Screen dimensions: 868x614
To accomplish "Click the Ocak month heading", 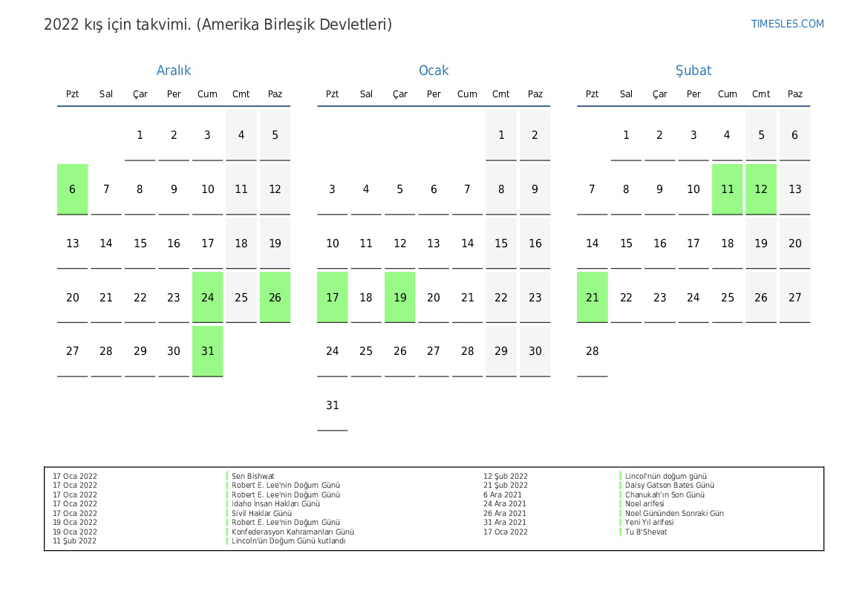I will [x=434, y=71].
